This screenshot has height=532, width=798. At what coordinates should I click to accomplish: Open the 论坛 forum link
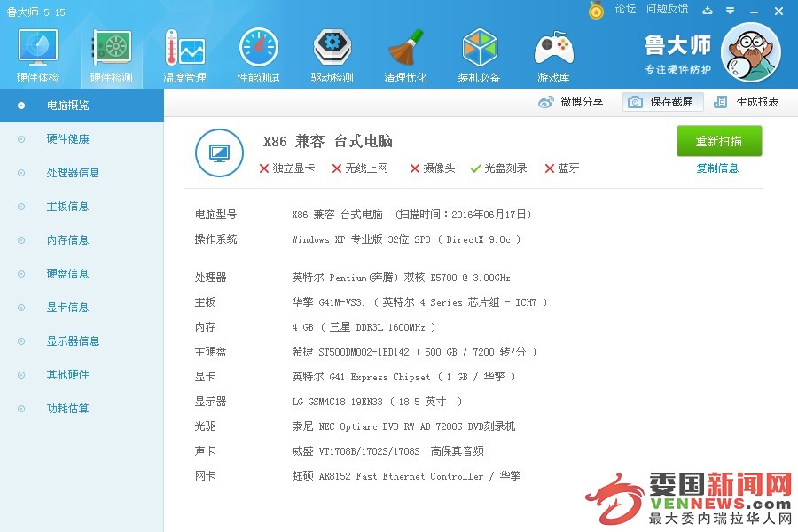[625, 9]
